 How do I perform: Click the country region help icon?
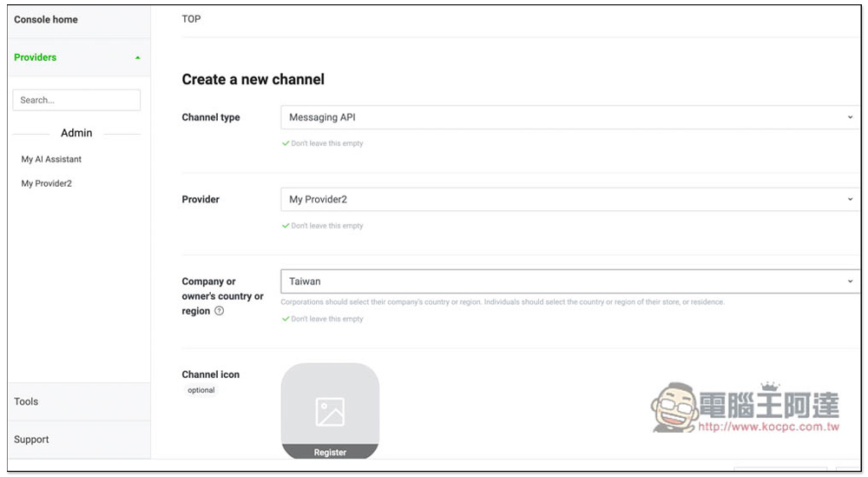click(x=220, y=311)
